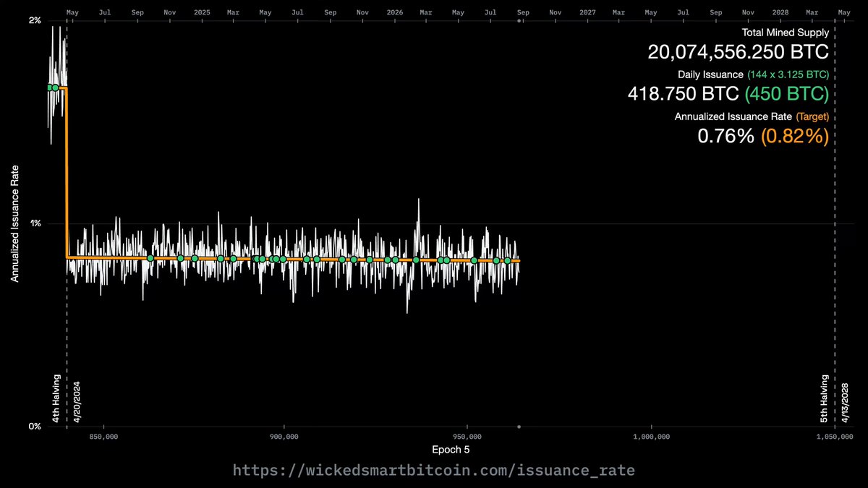Screen dimensions: 868x488
Task: Select the 2% y-axis tick label
Action: click(x=35, y=20)
